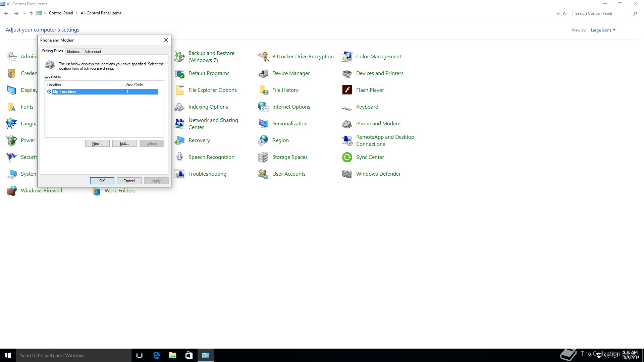This screenshot has height=362, width=644.
Task: Click the Default Programs icon
Action: (x=179, y=73)
